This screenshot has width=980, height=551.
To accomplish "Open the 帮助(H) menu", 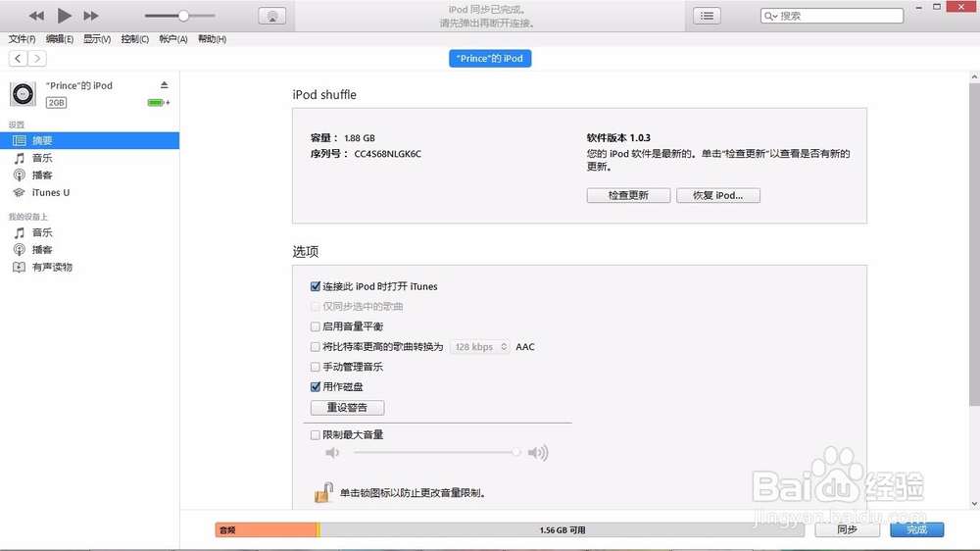I will click(212, 39).
